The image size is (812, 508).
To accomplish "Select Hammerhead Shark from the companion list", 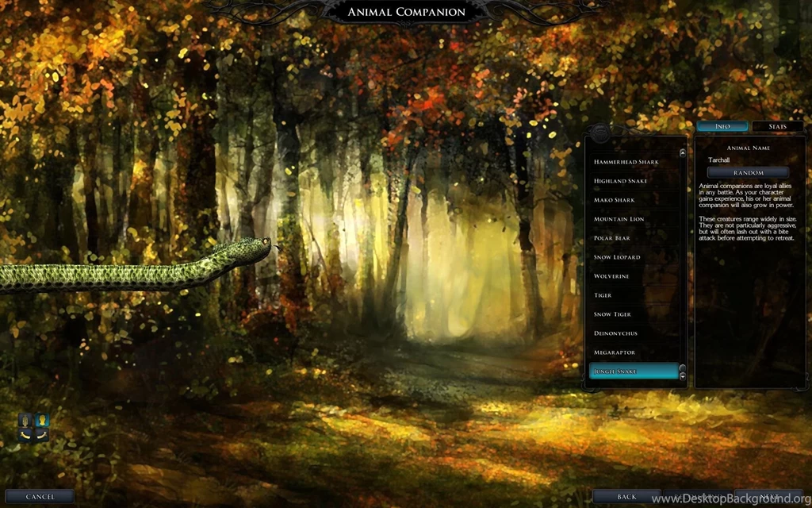I will 626,162.
